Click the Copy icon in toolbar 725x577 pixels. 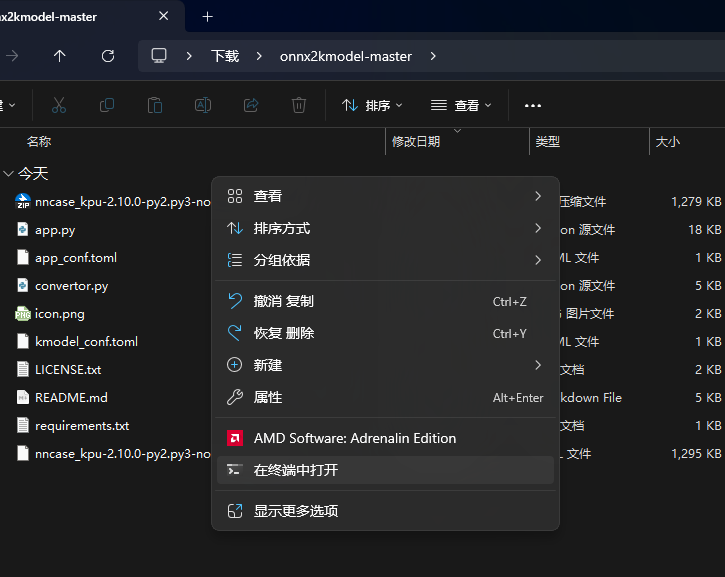click(107, 105)
